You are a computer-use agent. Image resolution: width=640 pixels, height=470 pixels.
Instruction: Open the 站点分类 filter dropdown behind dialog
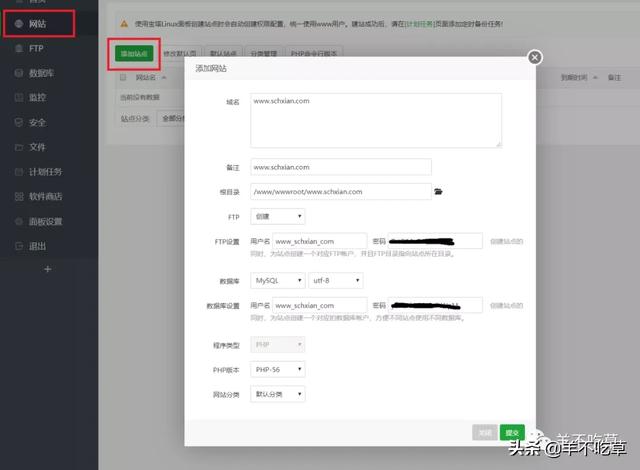(x=171, y=118)
